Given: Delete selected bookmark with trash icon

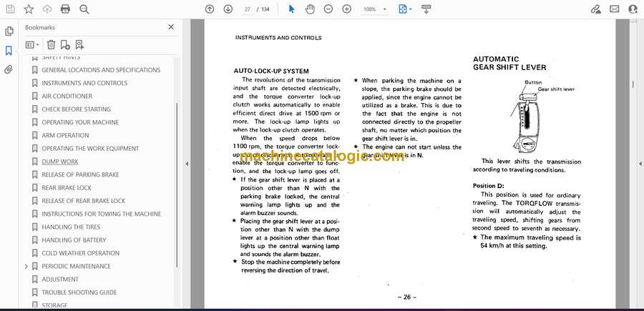Looking at the screenshot, I should coord(51,45).
